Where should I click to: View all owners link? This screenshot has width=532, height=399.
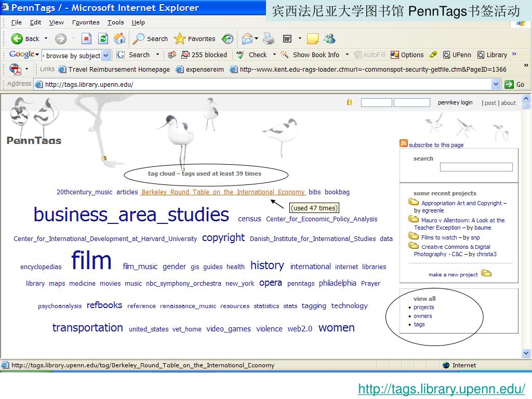pyautogui.click(x=422, y=316)
